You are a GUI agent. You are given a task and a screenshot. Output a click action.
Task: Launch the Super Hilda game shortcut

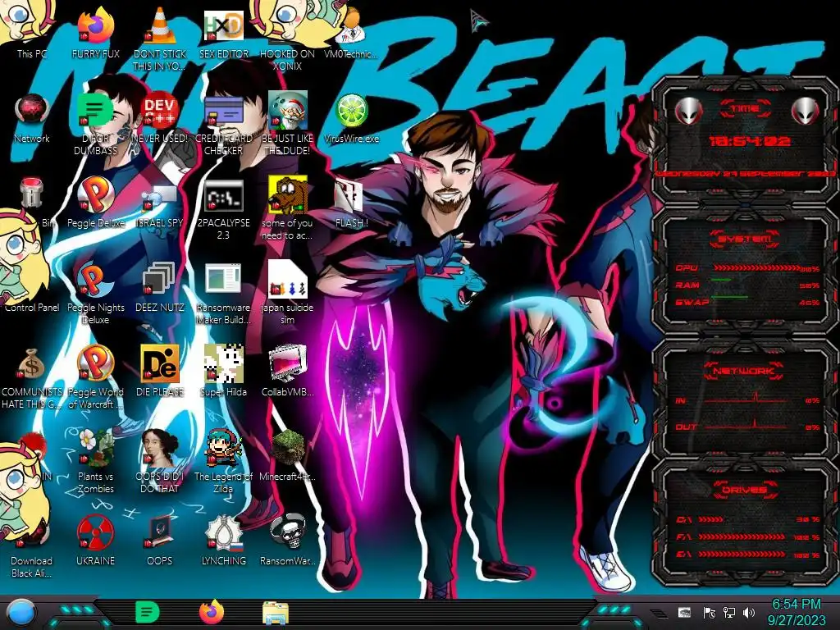(x=223, y=372)
